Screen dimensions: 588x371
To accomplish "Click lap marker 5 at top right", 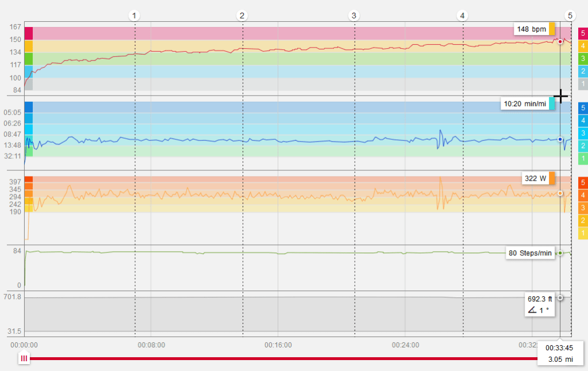I will (x=570, y=16).
